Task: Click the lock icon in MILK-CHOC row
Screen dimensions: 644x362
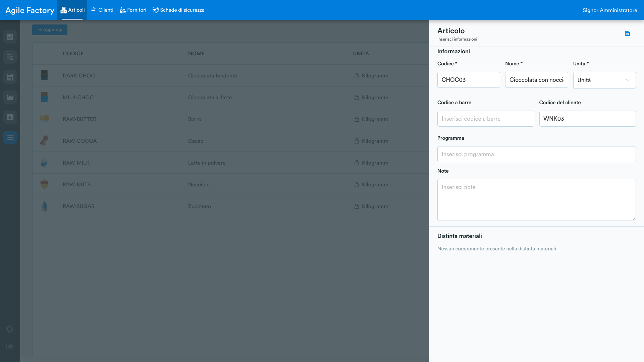Action: [x=357, y=97]
